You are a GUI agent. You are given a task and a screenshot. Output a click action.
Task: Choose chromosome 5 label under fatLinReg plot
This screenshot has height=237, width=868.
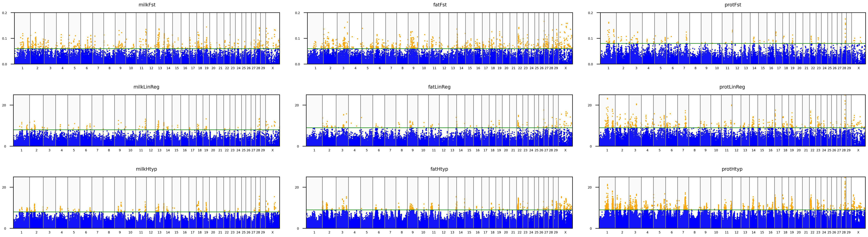pos(367,150)
